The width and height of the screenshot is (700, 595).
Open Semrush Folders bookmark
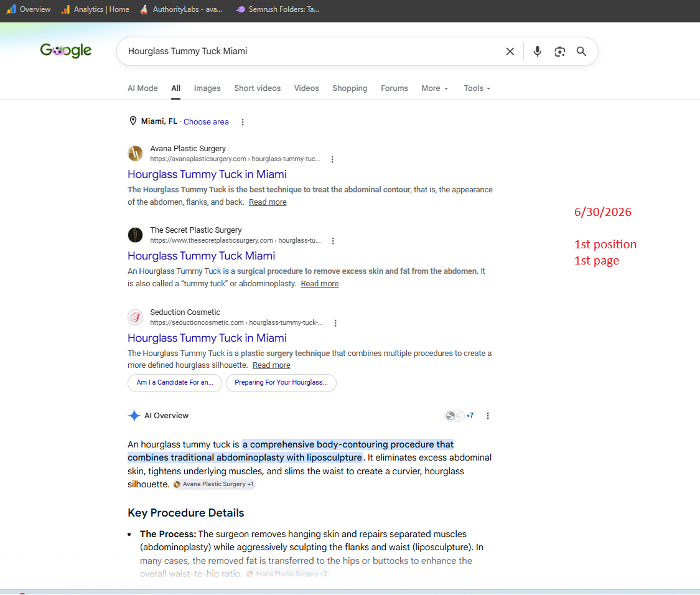[278, 9]
